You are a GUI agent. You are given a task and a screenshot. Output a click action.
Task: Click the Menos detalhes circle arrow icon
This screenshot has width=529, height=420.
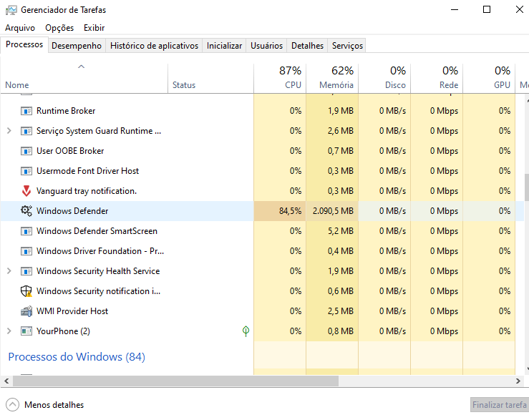point(13,405)
